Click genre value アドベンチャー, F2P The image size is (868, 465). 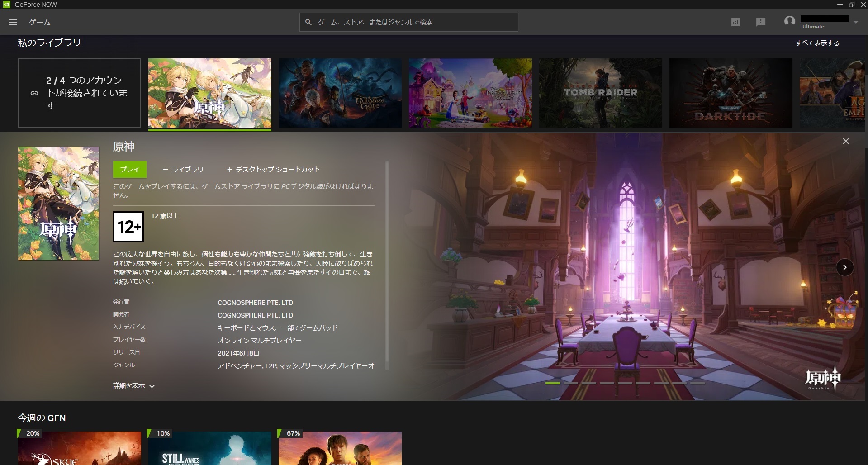[296, 366]
